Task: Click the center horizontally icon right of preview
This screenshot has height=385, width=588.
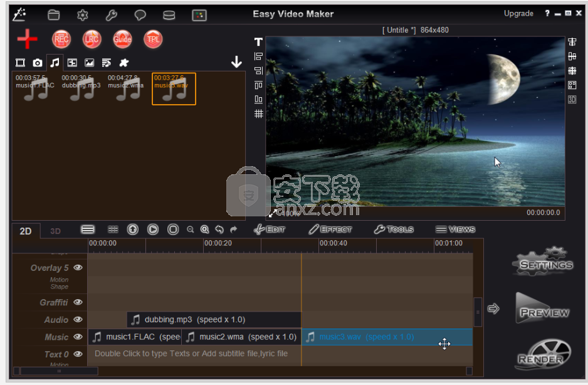Action: point(572,41)
